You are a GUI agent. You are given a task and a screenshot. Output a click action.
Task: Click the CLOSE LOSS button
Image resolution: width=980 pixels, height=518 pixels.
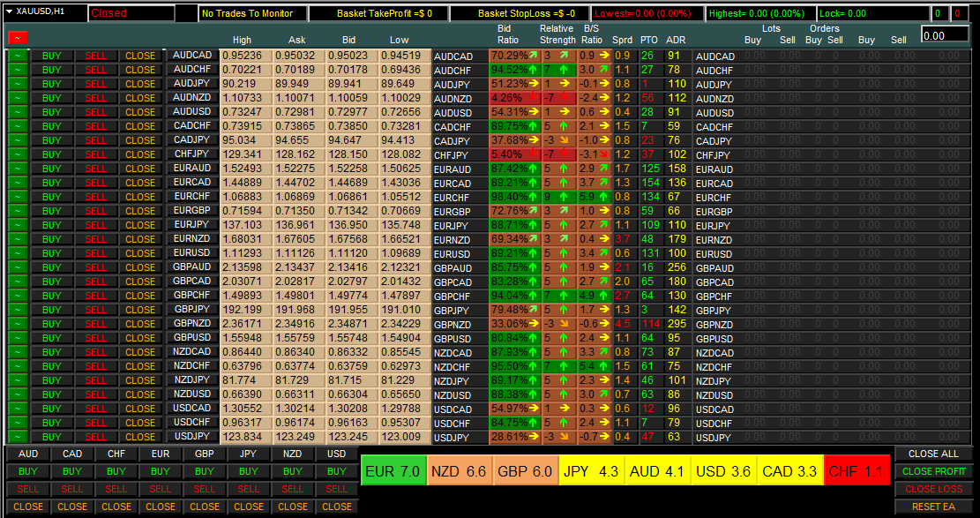pyautogui.click(x=933, y=489)
